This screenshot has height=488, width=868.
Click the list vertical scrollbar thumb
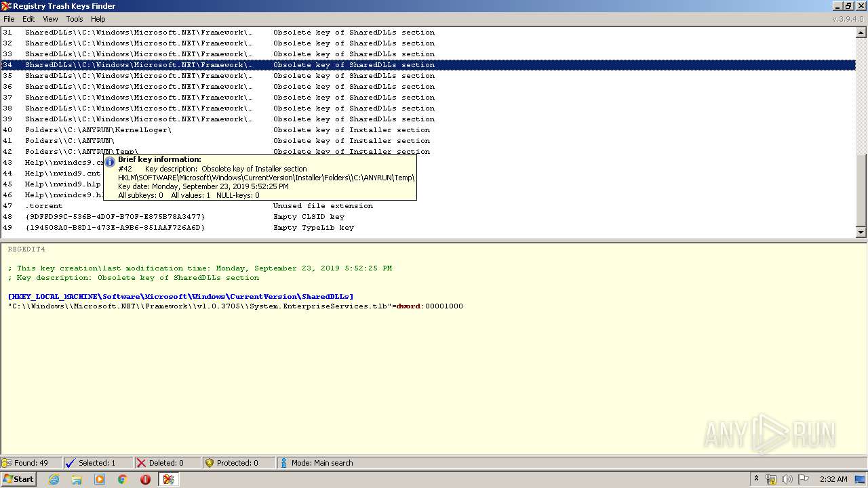point(861,189)
